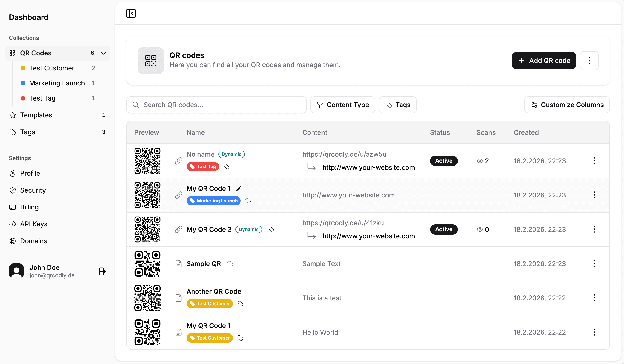
Task: Open the row actions menu for Sample QR
Action: (594, 264)
